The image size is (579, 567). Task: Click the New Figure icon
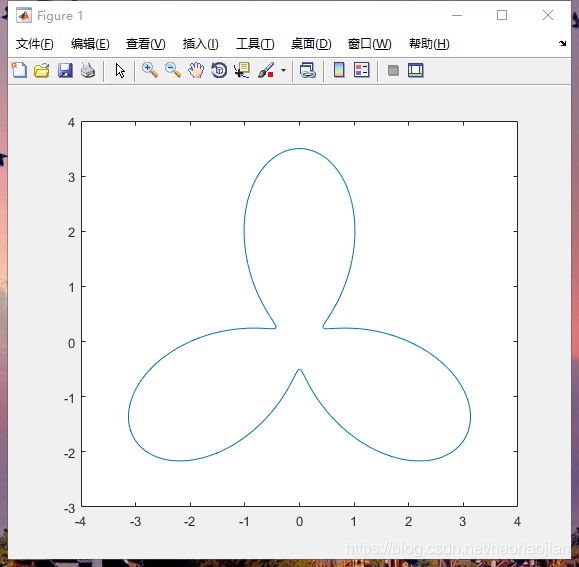pyautogui.click(x=19, y=70)
